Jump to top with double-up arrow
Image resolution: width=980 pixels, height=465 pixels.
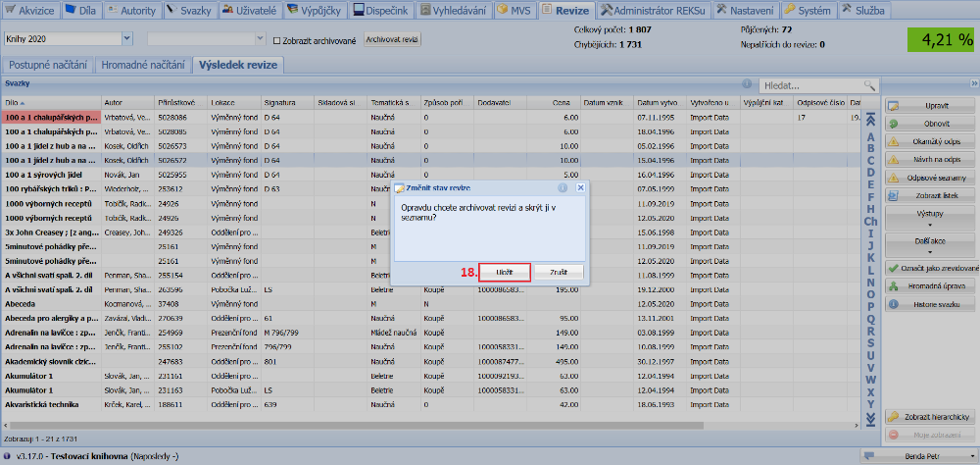click(x=869, y=120)
